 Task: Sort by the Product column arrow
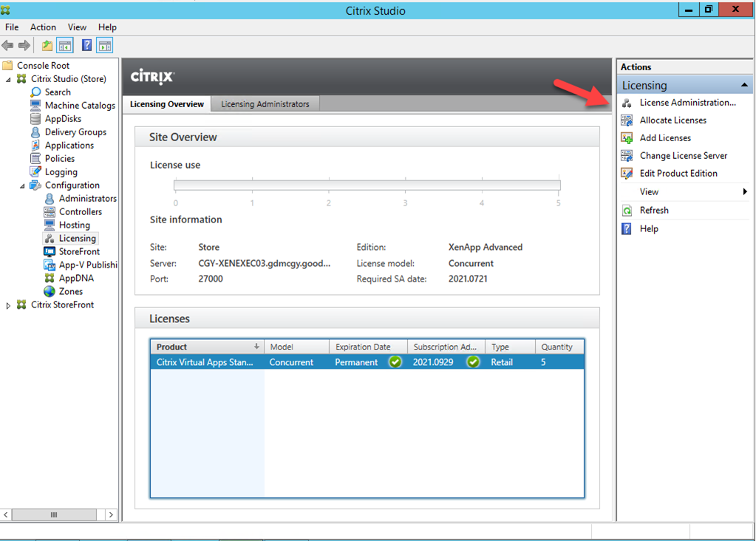256,346
